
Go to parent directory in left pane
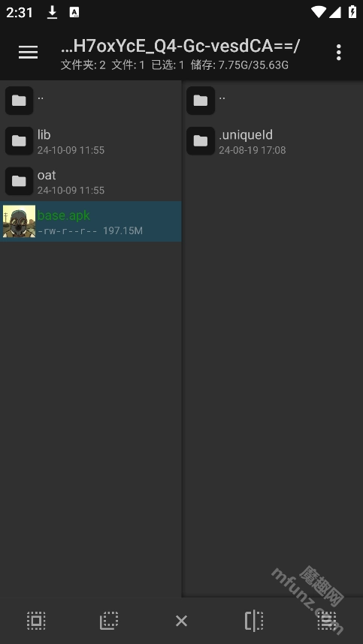click(90, 101)
